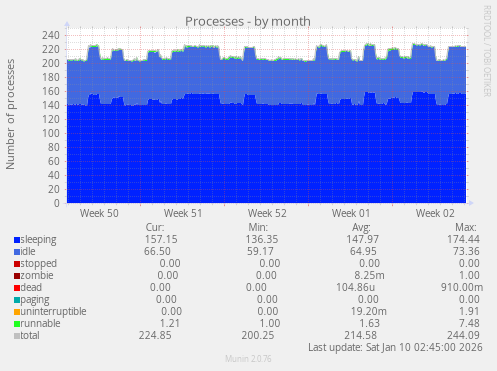Select the 'Week 01' axis label
This screenshot has height=371, width=497.
tap(351, 213)
